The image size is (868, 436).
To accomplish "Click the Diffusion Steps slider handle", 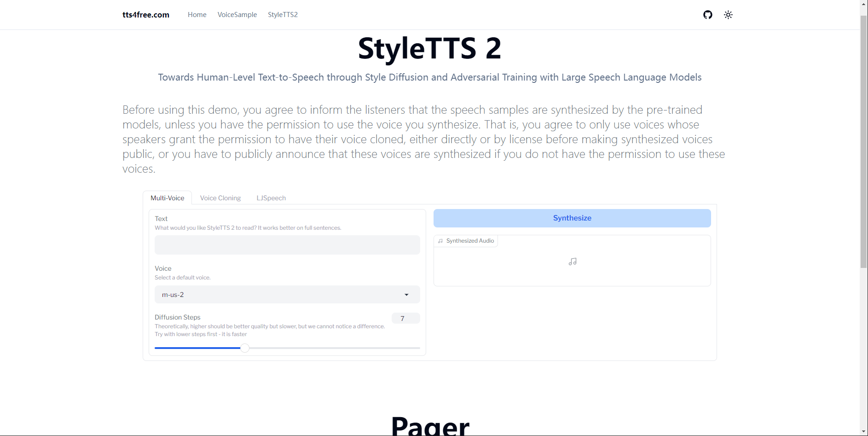I will (x=245, y=348).
